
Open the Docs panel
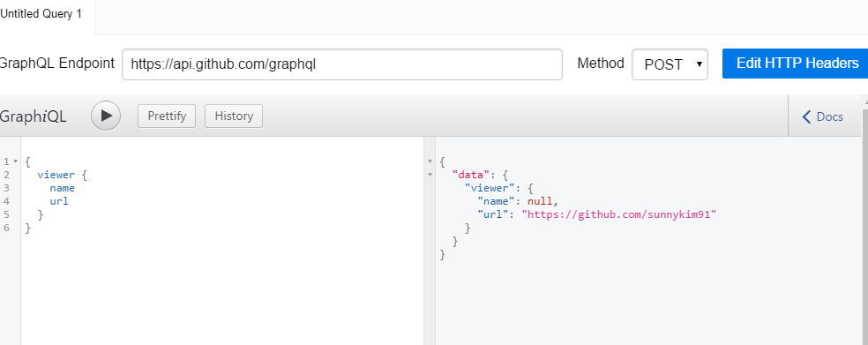[823, 116]
